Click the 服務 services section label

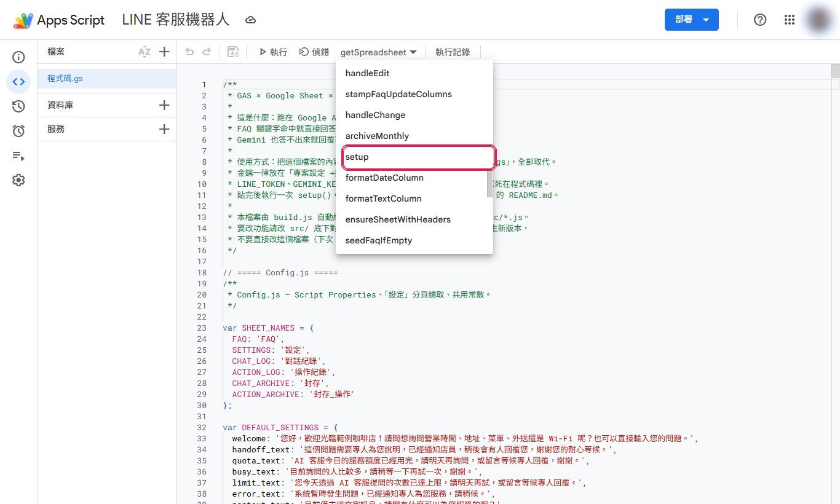56,129
